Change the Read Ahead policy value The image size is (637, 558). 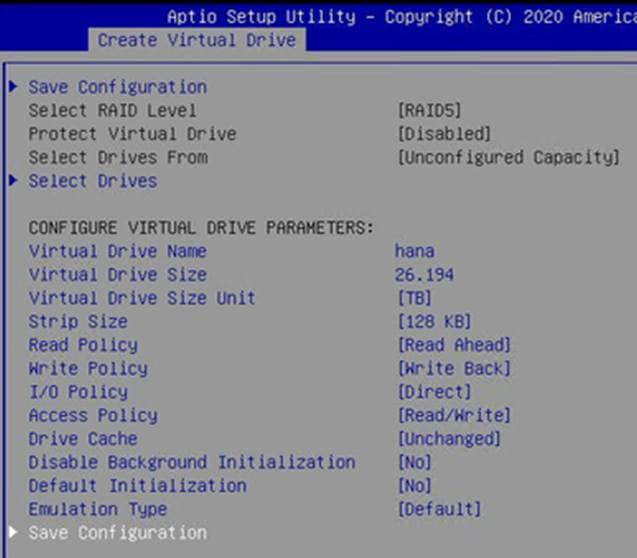tap(454, 345)
